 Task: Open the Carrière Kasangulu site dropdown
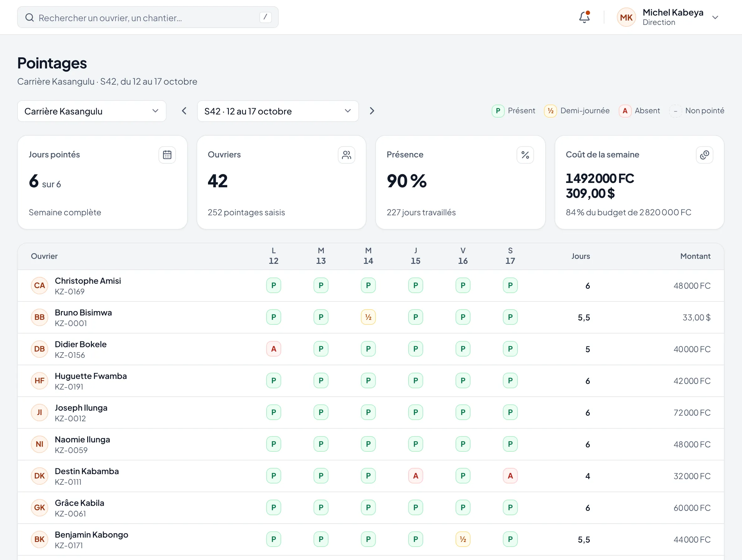click(x=92, y=111)
